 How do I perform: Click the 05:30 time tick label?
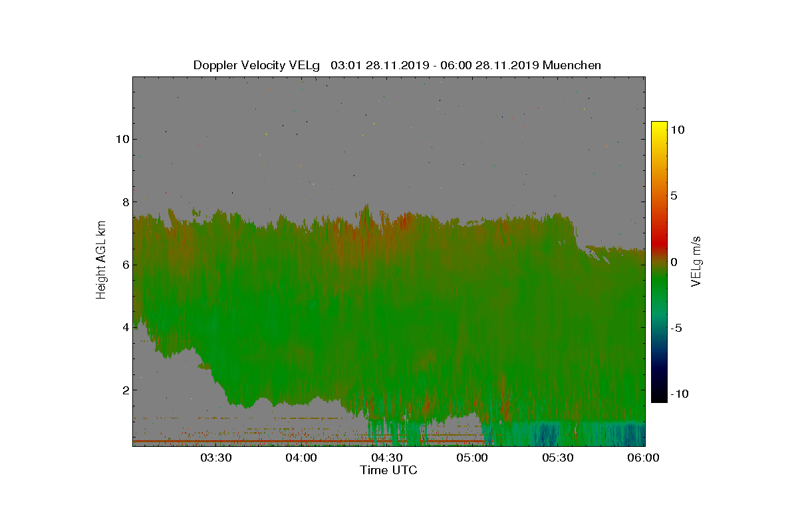point(559,458)
